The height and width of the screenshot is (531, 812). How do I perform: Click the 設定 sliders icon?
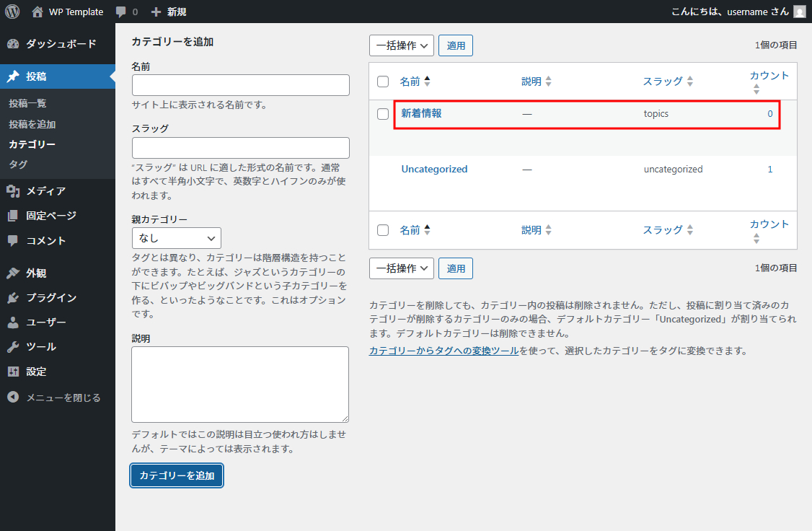pos(13,372)
